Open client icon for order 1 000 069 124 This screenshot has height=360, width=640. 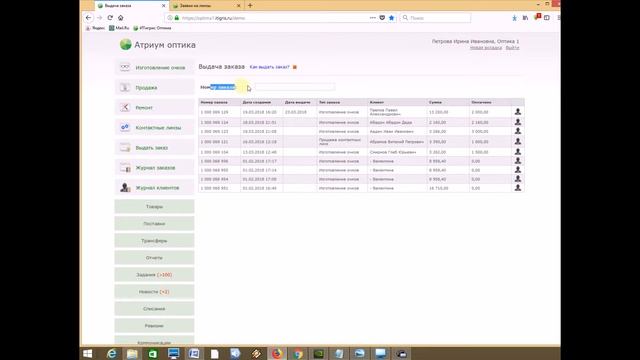[x=518, y=122]
